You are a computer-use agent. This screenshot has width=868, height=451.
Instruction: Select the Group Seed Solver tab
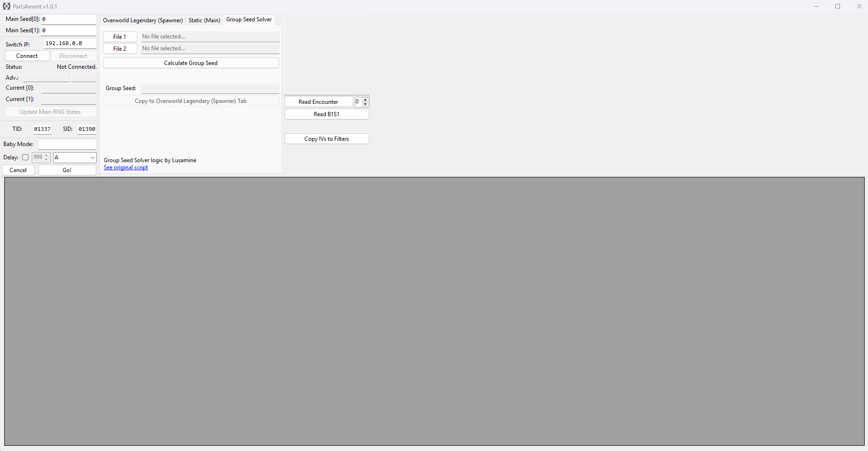(249, 19)
